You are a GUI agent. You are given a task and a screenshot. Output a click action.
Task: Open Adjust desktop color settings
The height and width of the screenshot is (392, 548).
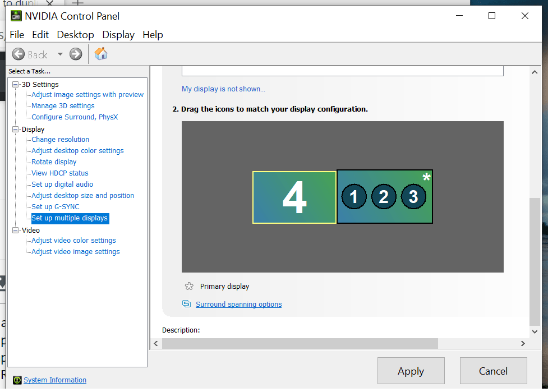77,151
